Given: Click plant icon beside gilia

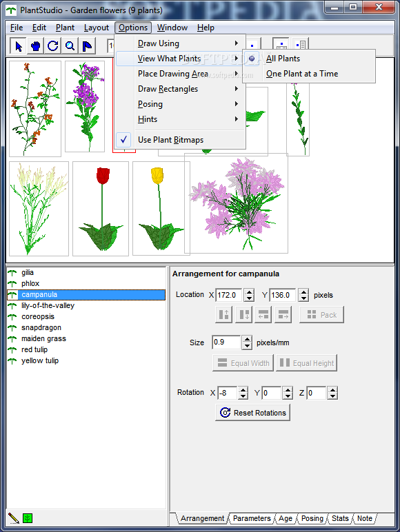Looking at the screenshot, I should (12, 272).
